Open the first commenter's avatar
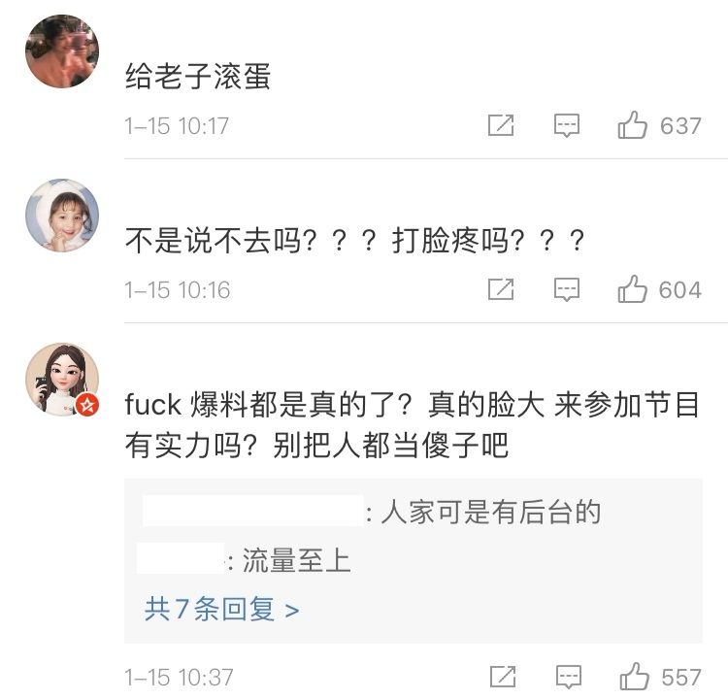The image size is (728, 700). click(x=61, y=51)
